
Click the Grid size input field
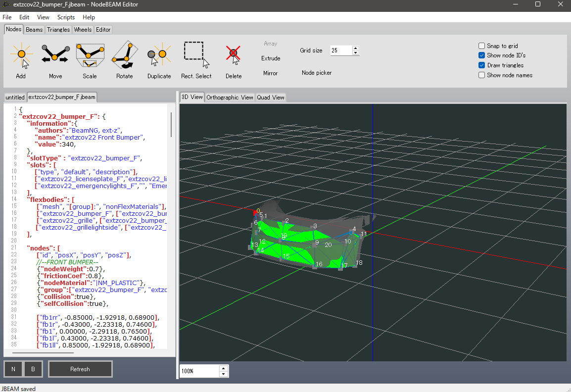pos(340,50)
